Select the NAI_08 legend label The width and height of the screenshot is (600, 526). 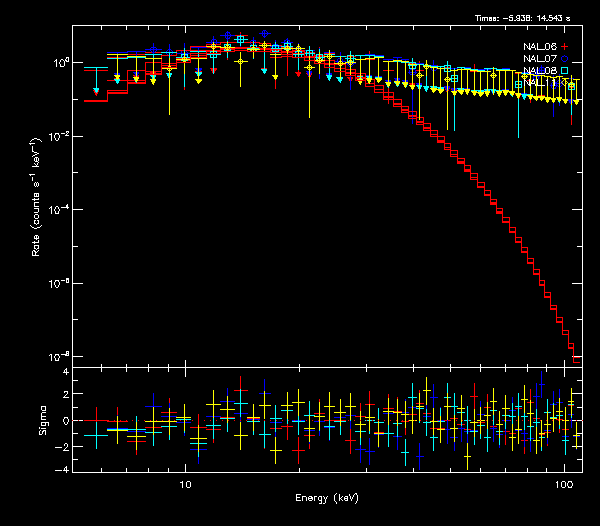coord(538,72)
